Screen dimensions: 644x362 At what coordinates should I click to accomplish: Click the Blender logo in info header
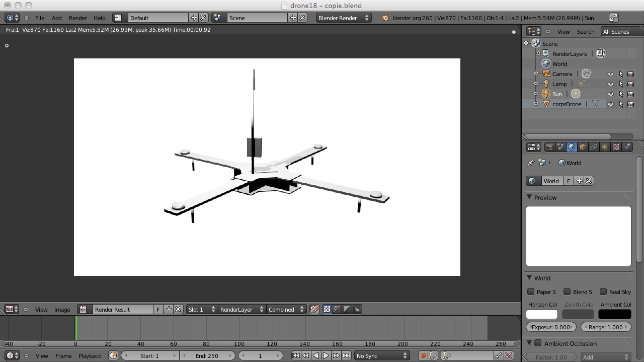385,18
